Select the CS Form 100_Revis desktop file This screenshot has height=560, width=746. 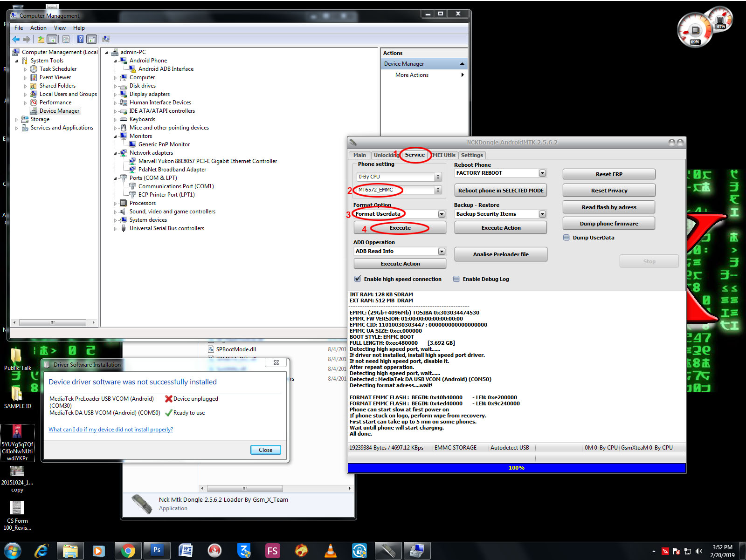(x=17, y=515)
